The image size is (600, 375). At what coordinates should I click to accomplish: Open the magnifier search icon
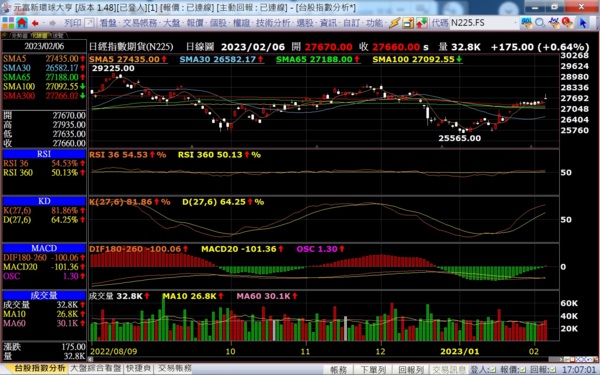(x=540, y=23)
